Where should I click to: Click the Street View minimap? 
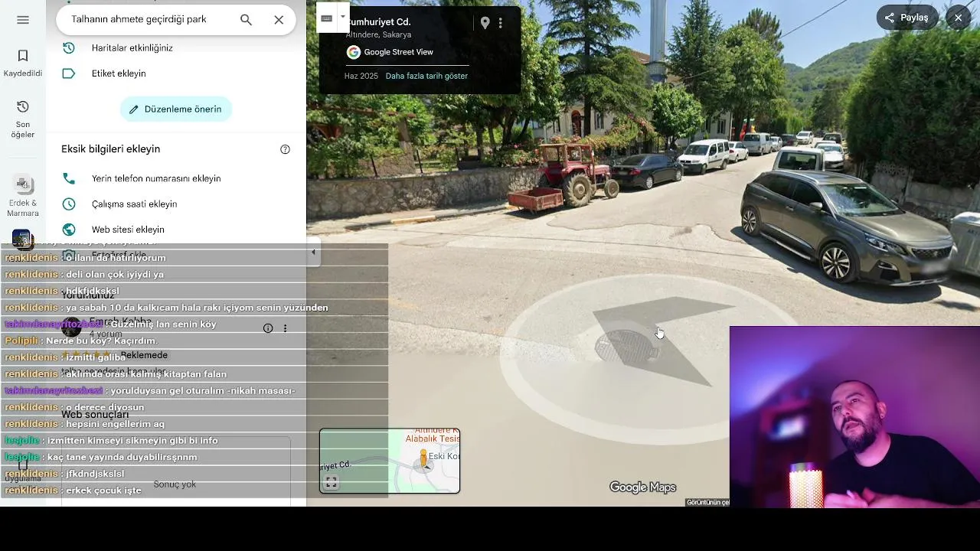click(390, 461)
